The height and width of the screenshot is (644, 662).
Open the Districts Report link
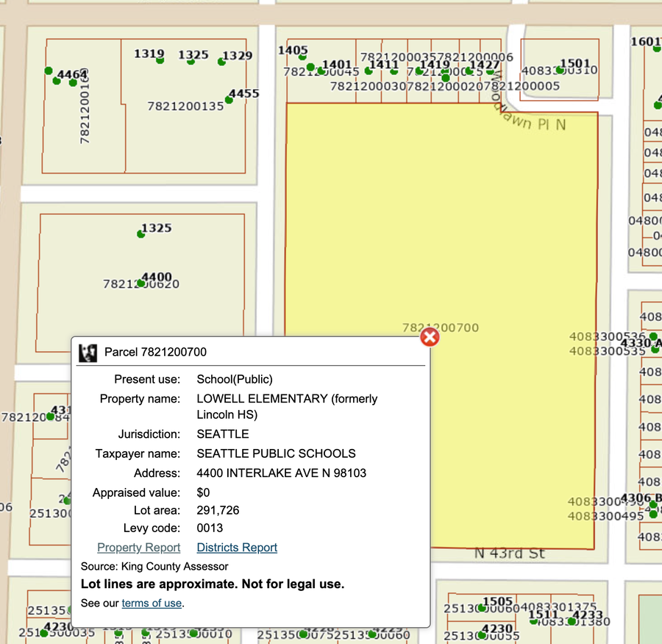237,548
